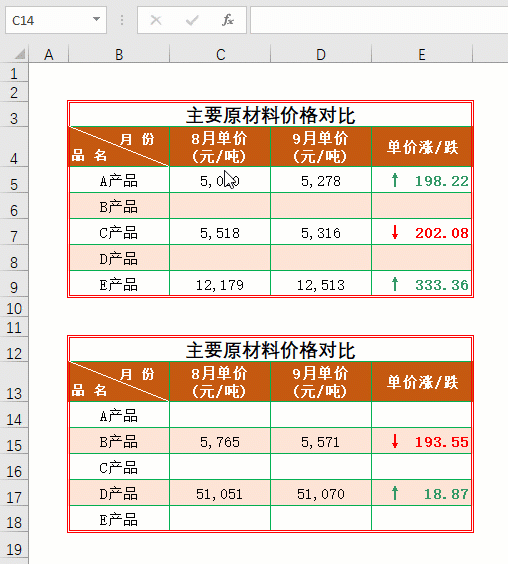This screenshot has height=564, width=508.
Task: Select column B header
Action: [x=119, y=55]
